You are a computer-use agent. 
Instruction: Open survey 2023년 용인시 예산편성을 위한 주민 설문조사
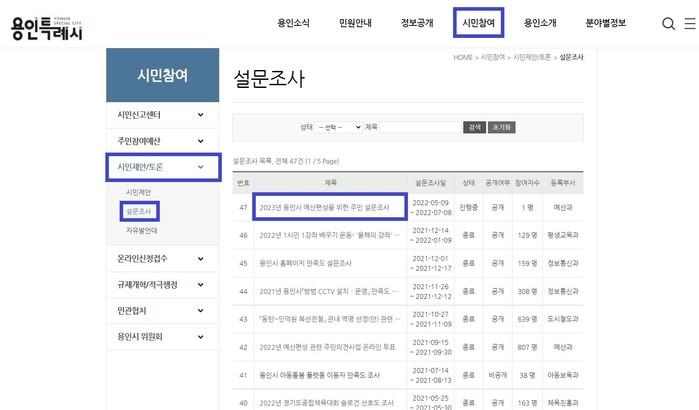pyautogui.click(x=325, y=207)
